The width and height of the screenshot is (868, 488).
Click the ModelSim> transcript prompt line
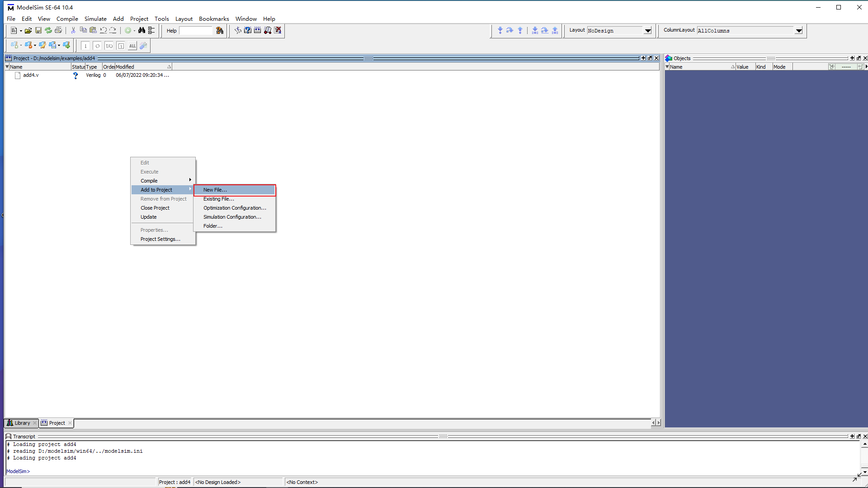pyautogui.click(x=18, y=471)
